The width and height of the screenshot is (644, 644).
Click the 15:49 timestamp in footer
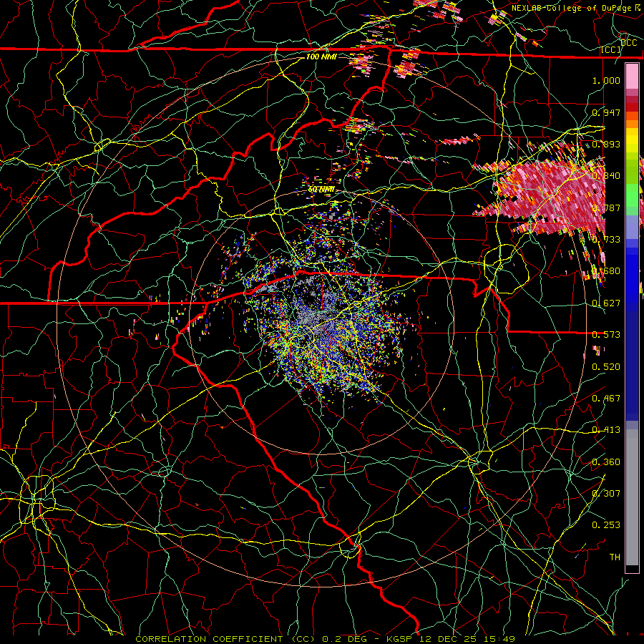tap(500, 639)
